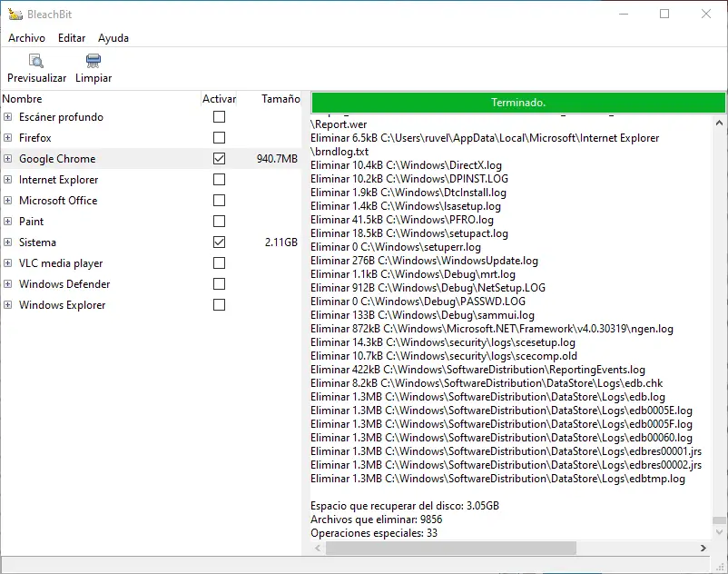Click the 'Archivos que eliminar: 9856' line

(376, 520)
